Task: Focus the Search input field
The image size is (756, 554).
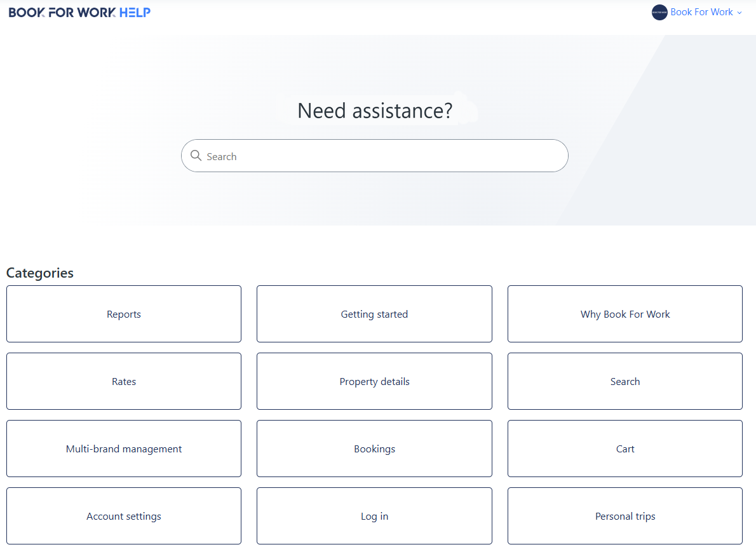Action: click(375, 156)
